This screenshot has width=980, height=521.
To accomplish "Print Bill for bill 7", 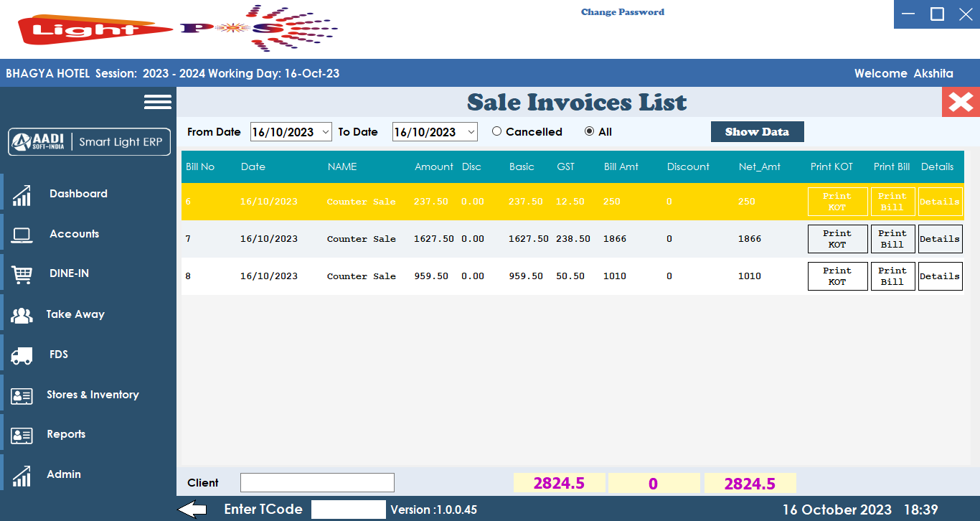I will 892,239.
